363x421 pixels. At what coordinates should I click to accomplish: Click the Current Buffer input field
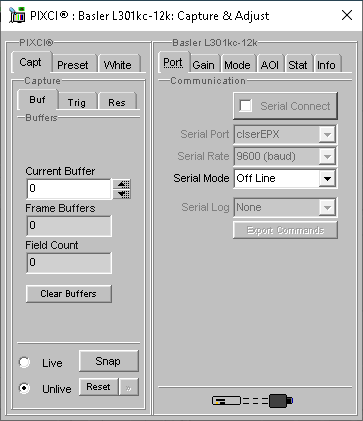coord(69,189)
